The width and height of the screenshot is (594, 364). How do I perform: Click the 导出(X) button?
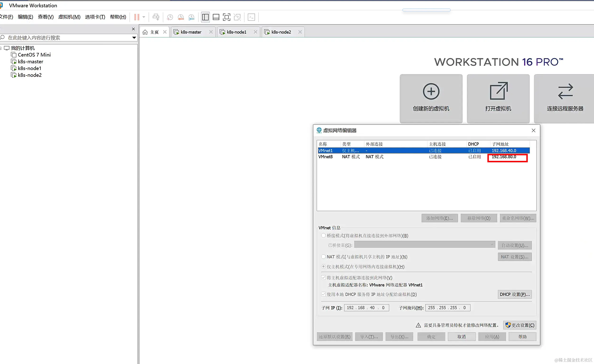(399, 337)
